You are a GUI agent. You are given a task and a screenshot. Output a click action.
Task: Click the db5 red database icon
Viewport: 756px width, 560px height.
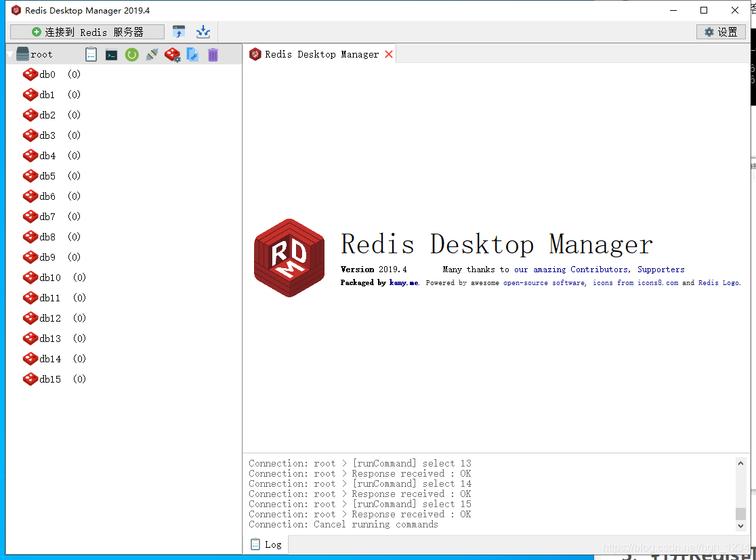coord(30,176)
